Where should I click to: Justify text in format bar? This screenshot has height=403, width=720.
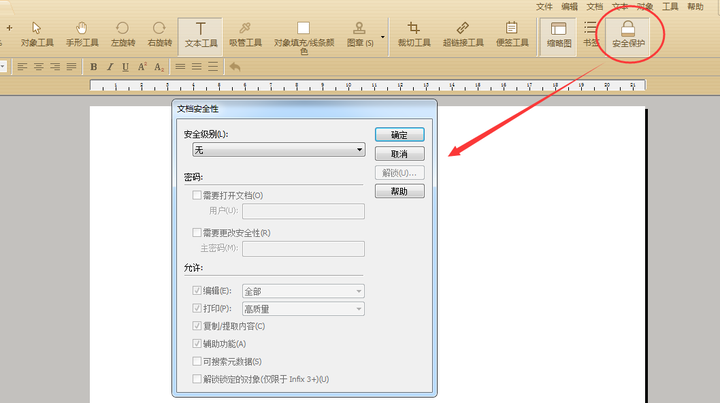[71, 67]
